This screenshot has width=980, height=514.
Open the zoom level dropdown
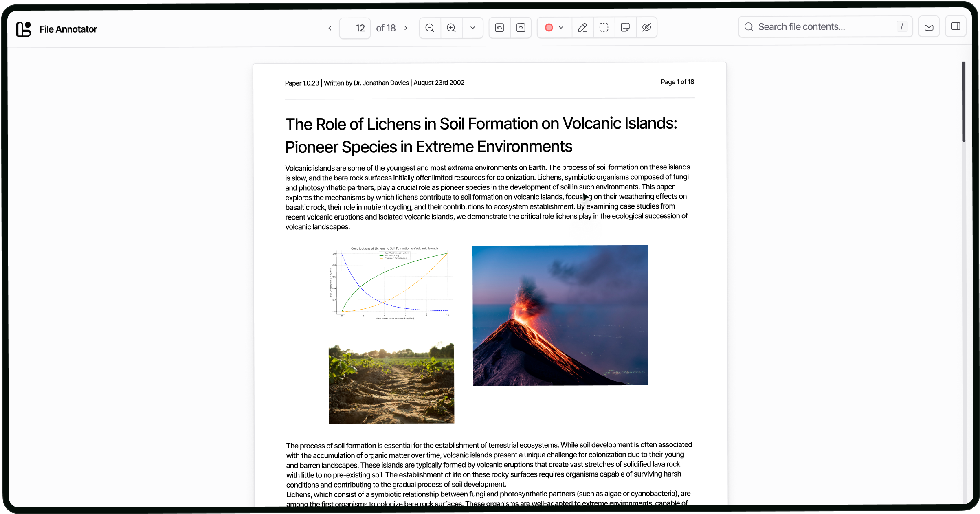[x=472, y=28]
